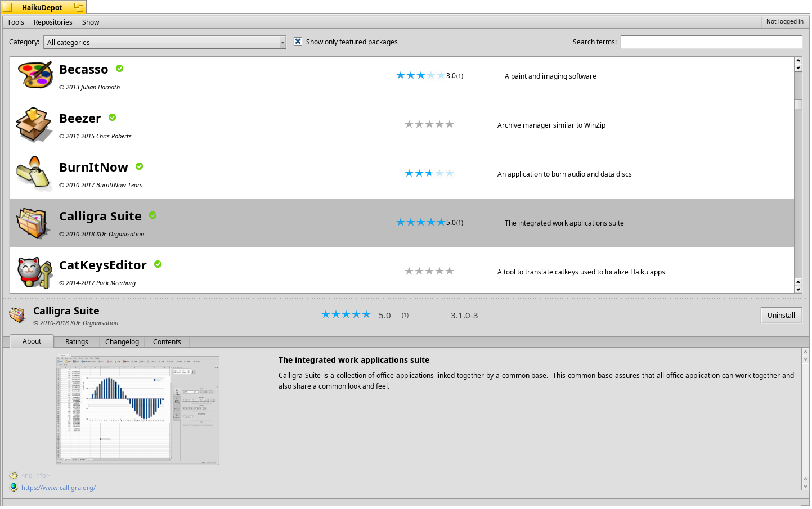This screenshot has height=509, width=812.
Task: Click description pane scrollbar bottom down arrow
Action: point(806,487)
